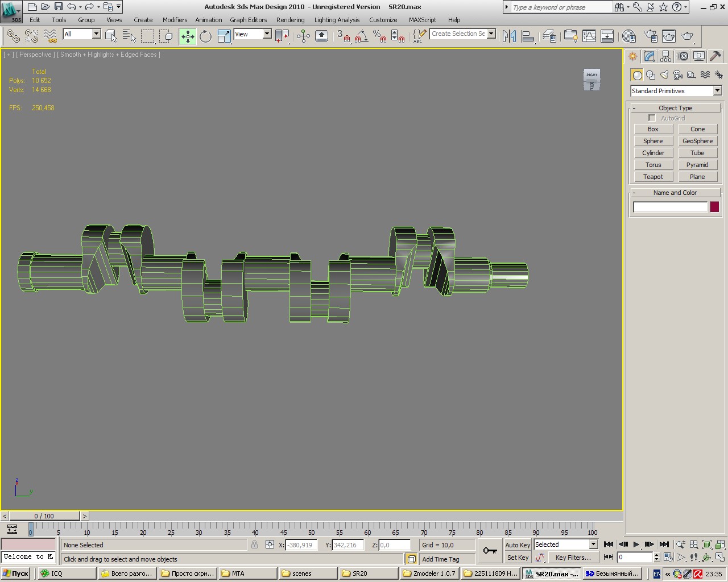Viewport: 728px width, 582px height.
Task: Toggle Auto Key mode
Action: (518, 545)
